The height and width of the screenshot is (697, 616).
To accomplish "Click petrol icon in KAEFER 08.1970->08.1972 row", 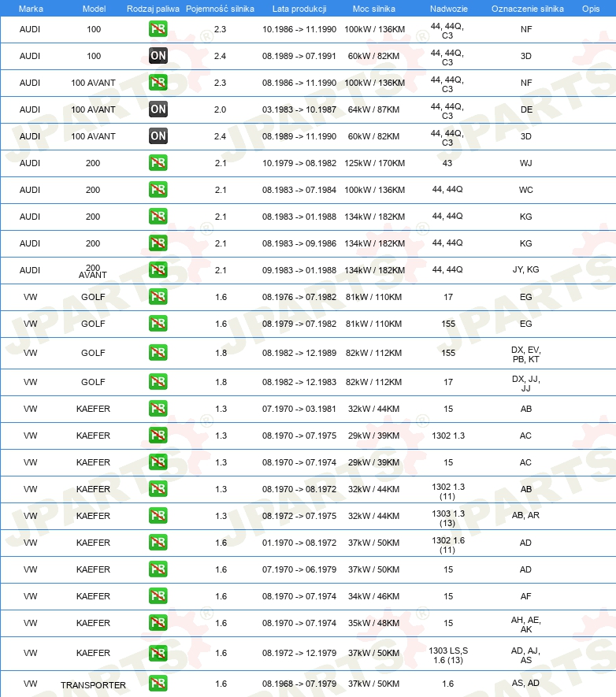I will coord(158,489).
